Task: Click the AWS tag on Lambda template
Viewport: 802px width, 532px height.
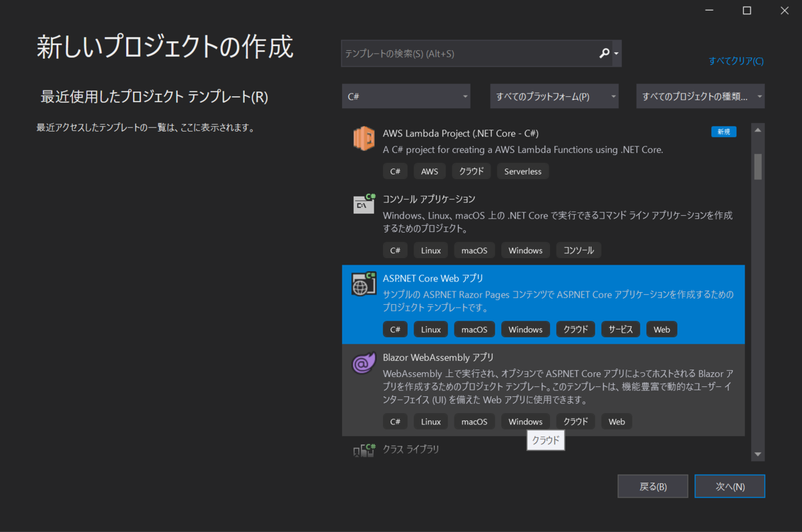Action: [x=430, y=171]
